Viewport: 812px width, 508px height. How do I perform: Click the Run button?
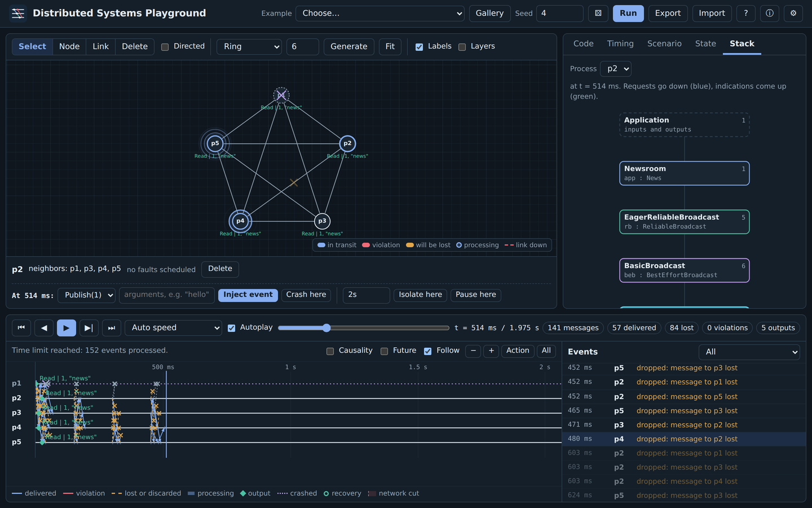pyautogui.click(x=628, y=13)
